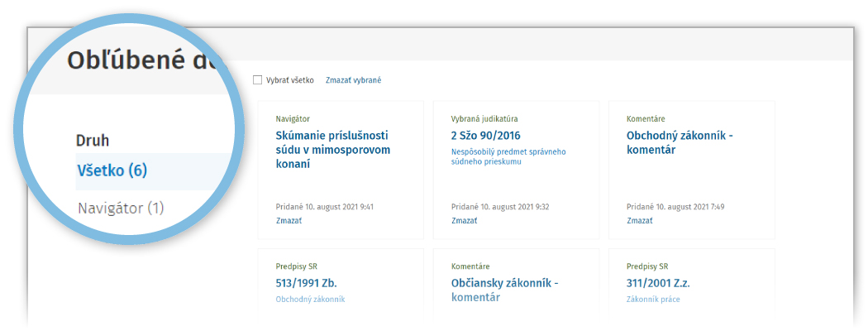Click the 'Zákonník práce' subtitle
Screen dimensions: 868x331
[x=653, y=300]
